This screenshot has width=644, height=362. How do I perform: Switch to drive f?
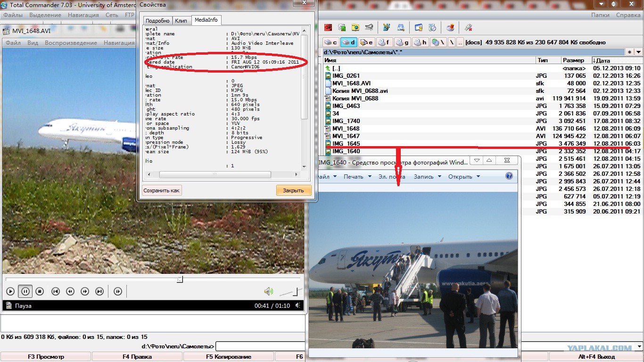384,42
